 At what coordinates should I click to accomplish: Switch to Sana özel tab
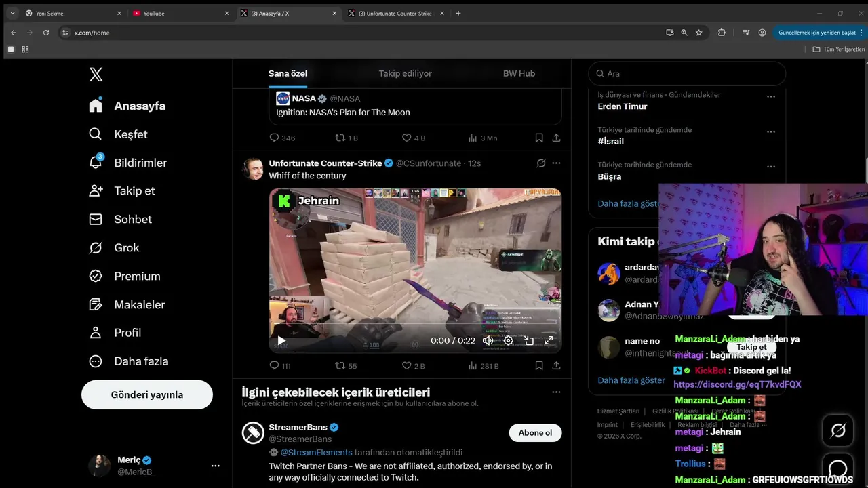(x=288, y=73)
